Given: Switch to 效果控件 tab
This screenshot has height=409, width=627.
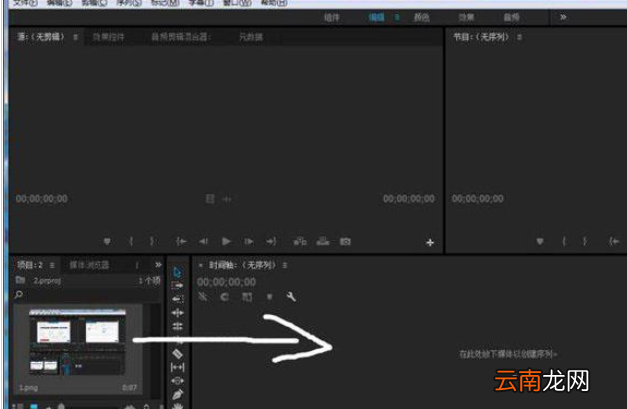Looking at the screenshot, I should pyautogui.click(x=108, y=37).
